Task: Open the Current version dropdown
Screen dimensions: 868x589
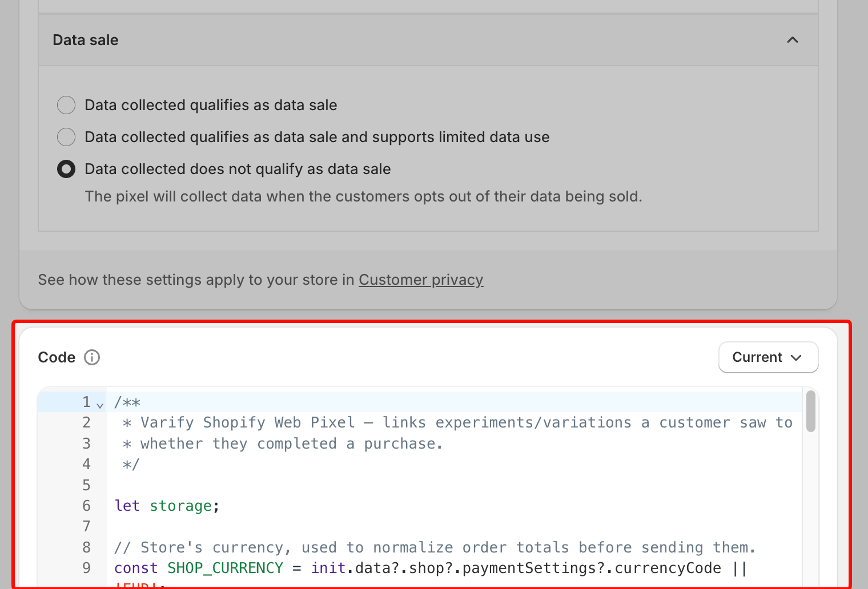Action: pyautogui.click(x=768, y=357)
